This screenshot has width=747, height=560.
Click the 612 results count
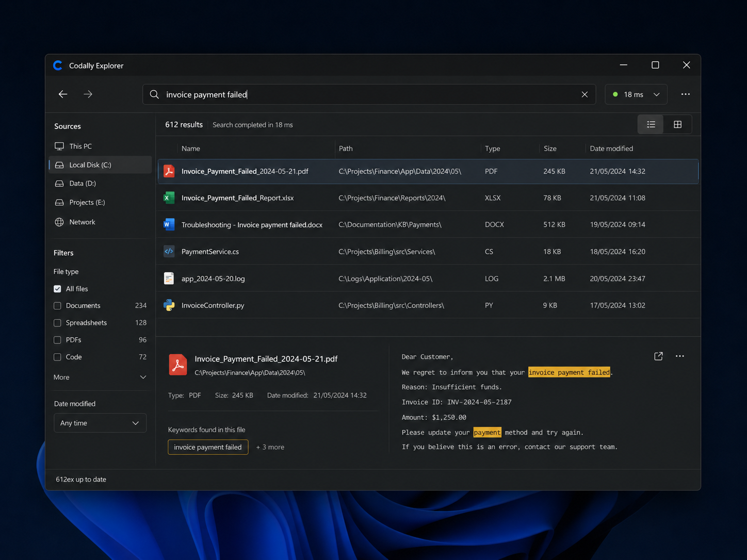pyautogui.click(x=184, y=125)
